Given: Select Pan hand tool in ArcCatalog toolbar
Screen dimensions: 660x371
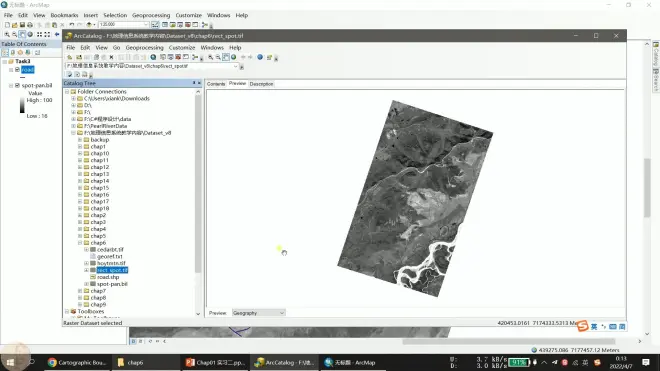Looking at the screenshot, I should tap(226, 57).
